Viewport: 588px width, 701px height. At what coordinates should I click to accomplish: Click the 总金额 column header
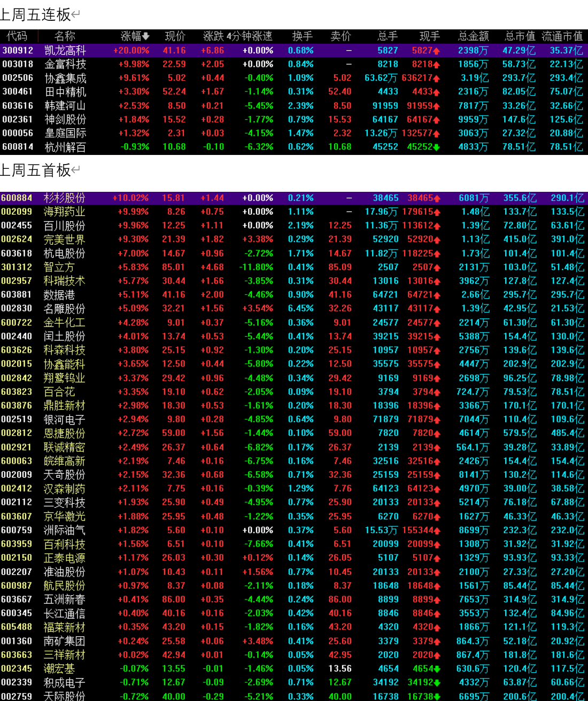pyautogui.click(x=473, y=36)
